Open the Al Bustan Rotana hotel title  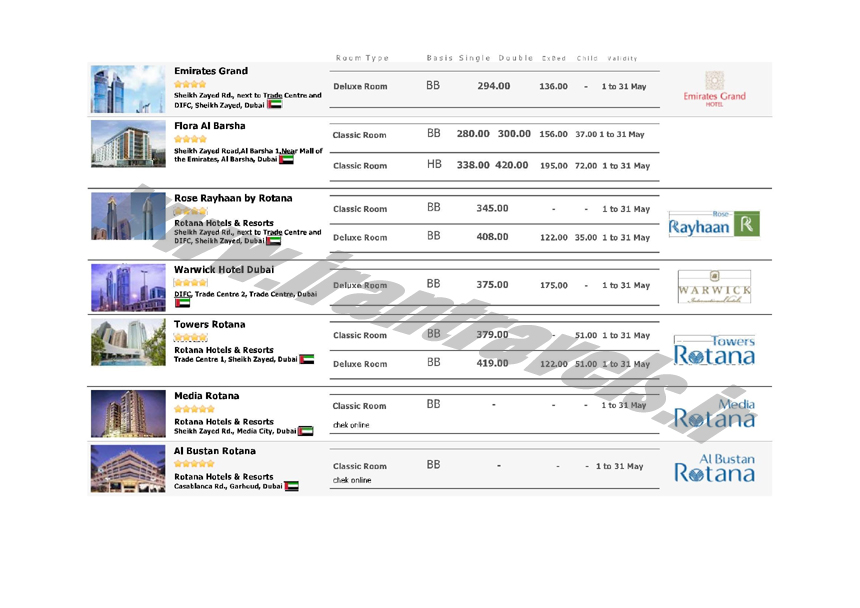click(x=215, y=451)
